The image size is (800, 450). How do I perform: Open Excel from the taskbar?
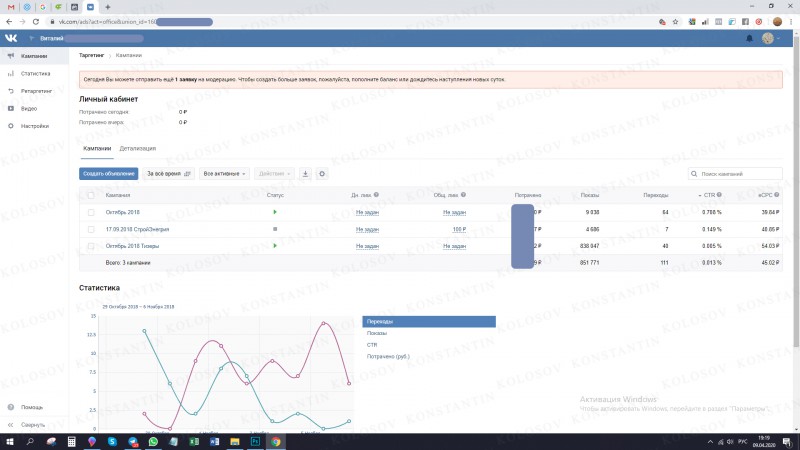(x=194, y=442)
